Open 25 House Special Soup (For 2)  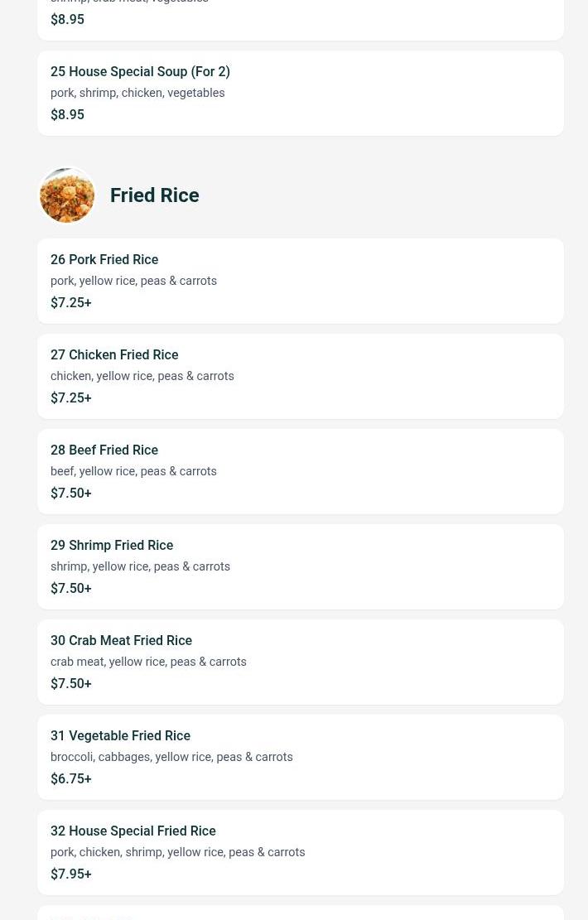click(x=140, y=72)
